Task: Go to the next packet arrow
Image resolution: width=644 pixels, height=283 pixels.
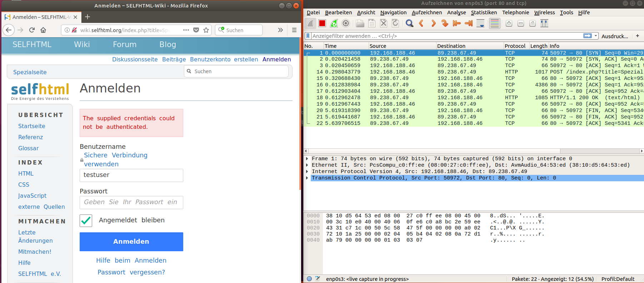Action: coord(433,24)
